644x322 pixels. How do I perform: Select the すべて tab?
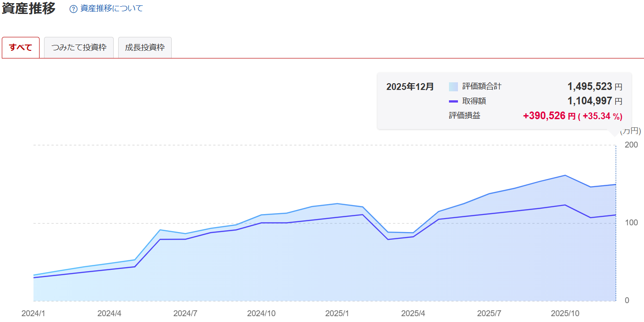point(21,48)
